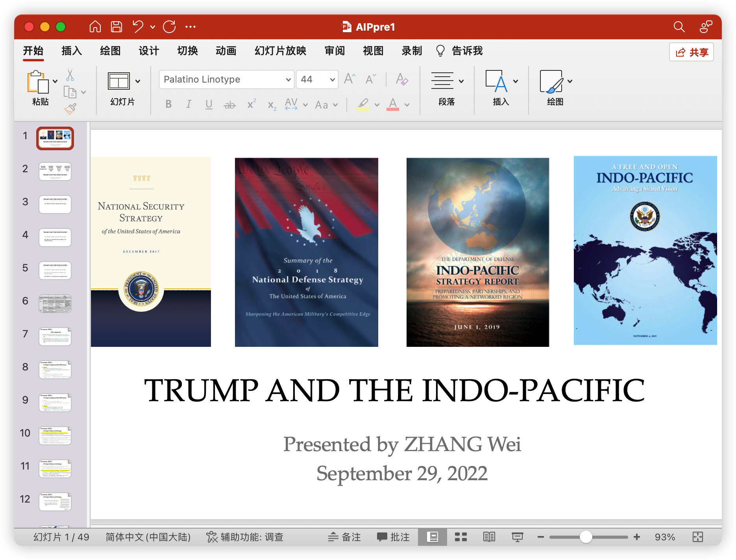Click the TRUMP AND THE INDO-PACIFIC title

(x=394, y=390)
